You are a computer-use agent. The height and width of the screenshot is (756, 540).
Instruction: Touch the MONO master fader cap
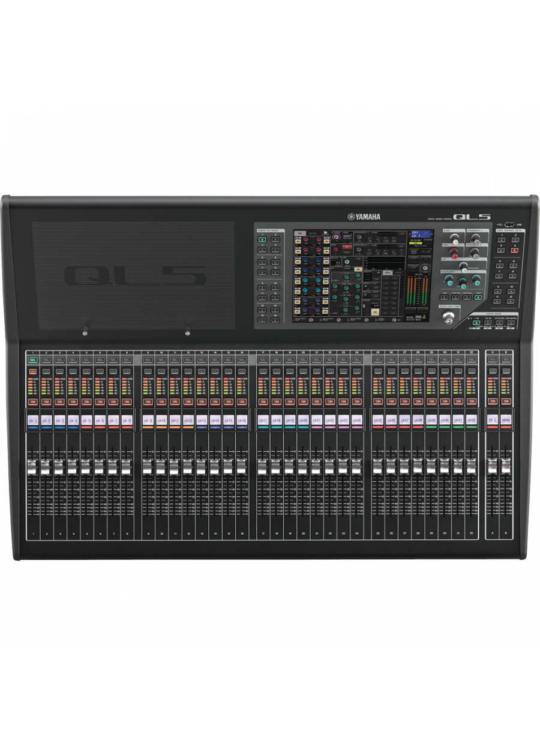click(506, 467)
